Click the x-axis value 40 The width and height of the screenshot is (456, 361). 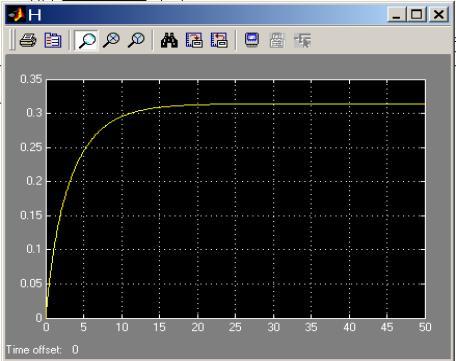click(x=349, y=327)
